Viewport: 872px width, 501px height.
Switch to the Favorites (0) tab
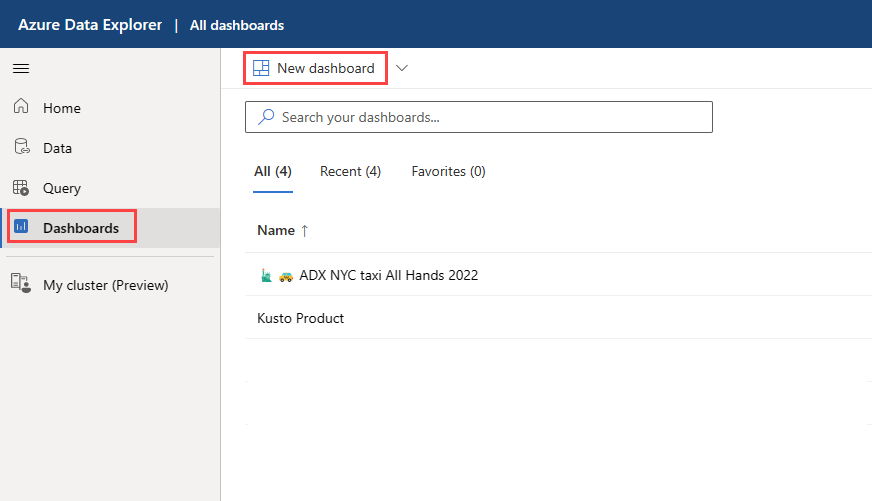448,171
